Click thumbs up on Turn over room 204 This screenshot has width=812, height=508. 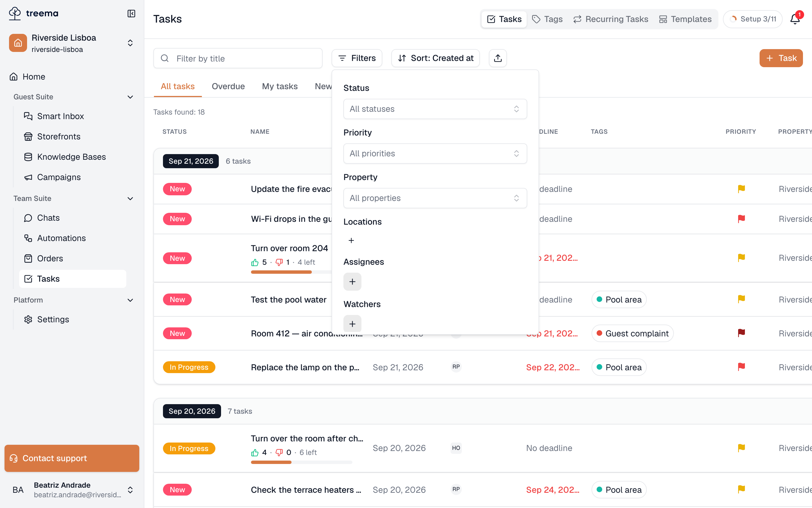(255, 262)
